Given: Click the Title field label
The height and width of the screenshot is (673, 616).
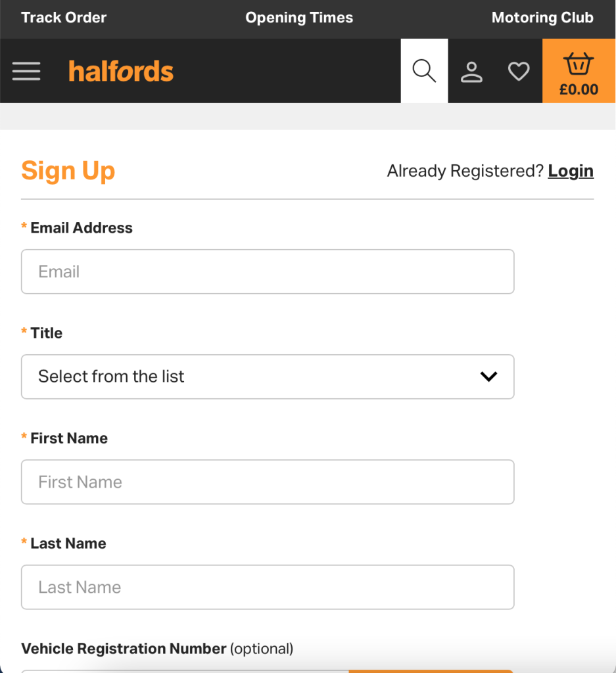Looking at the screenshot, I should pos(46,333).
